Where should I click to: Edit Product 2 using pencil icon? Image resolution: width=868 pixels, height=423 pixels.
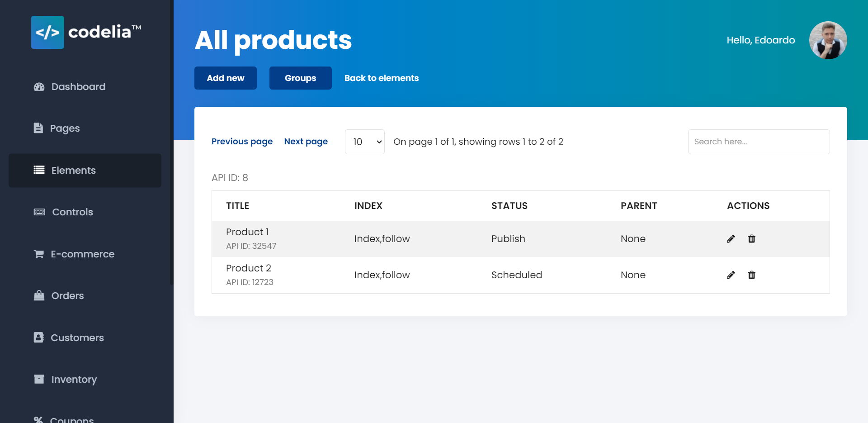click(x=731, y=275)
